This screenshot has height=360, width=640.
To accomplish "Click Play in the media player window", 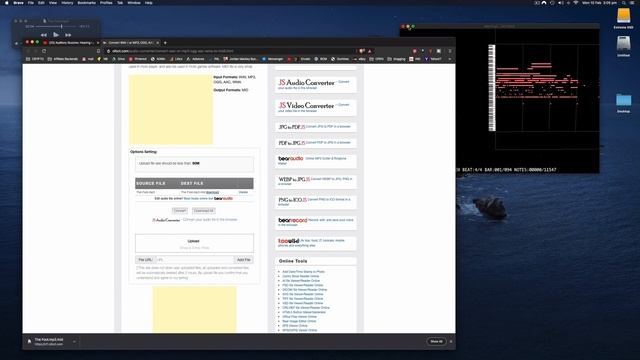I will click(x=56, y=35).
